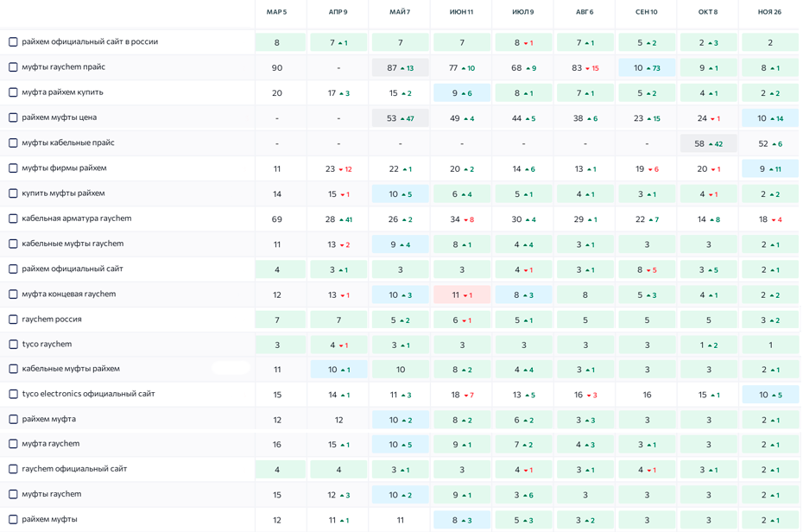Click the ИЮЛ 9 column header

[523, 12]
